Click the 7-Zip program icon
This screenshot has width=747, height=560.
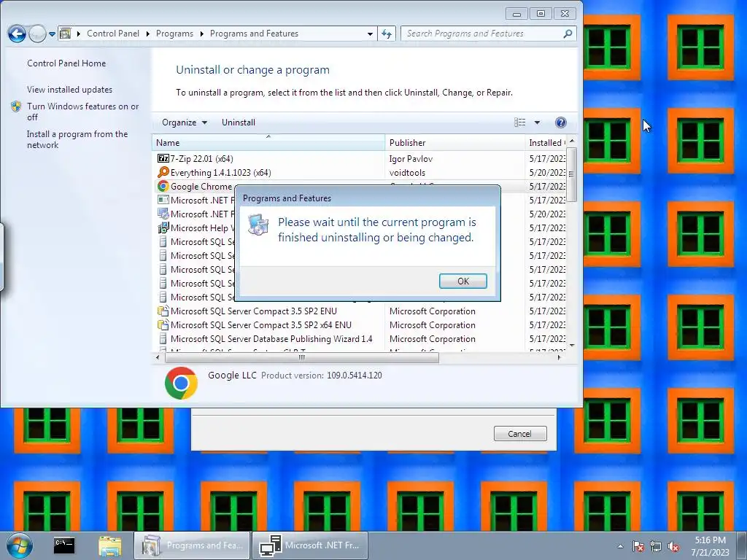click(163, 158)
